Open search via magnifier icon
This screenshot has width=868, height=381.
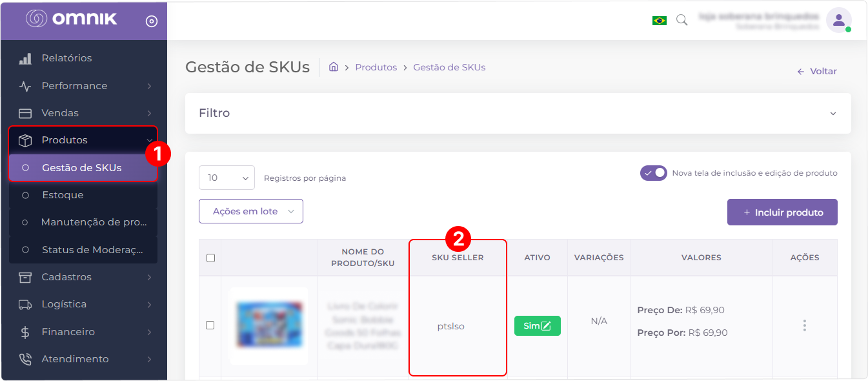click(681, 20)
